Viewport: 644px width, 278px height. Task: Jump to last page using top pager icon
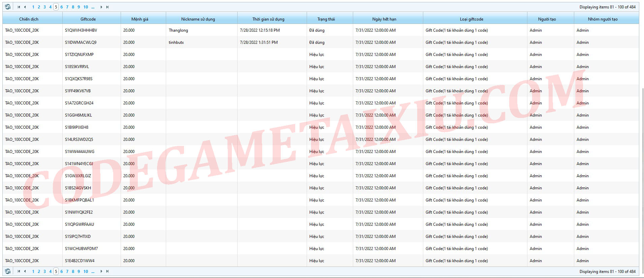pos(108,7)
